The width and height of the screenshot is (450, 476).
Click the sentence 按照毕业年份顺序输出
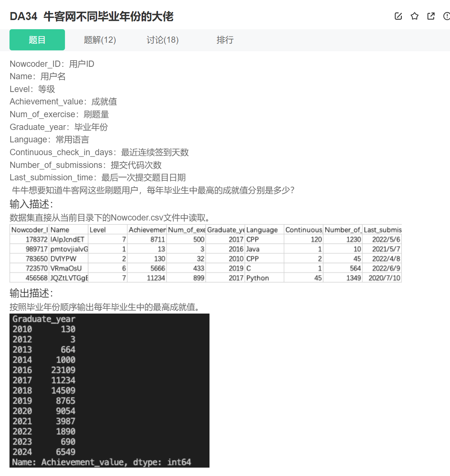[105, 307]
